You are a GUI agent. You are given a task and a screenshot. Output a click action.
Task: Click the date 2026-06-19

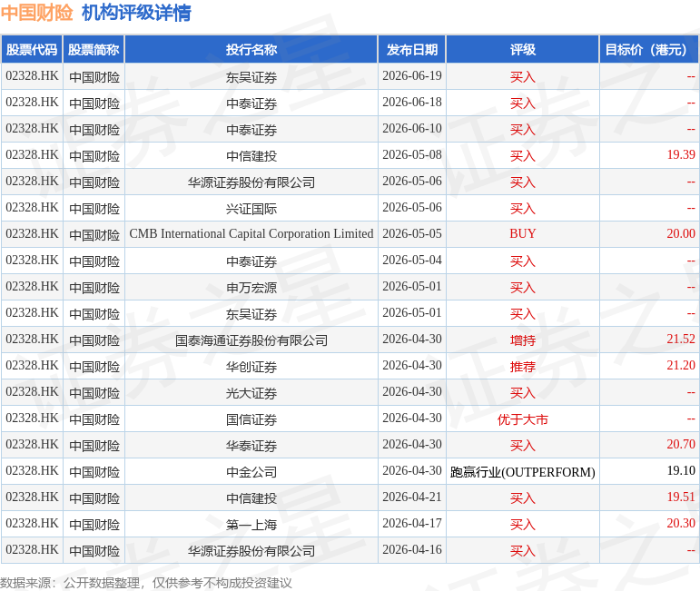pos(411,76)
